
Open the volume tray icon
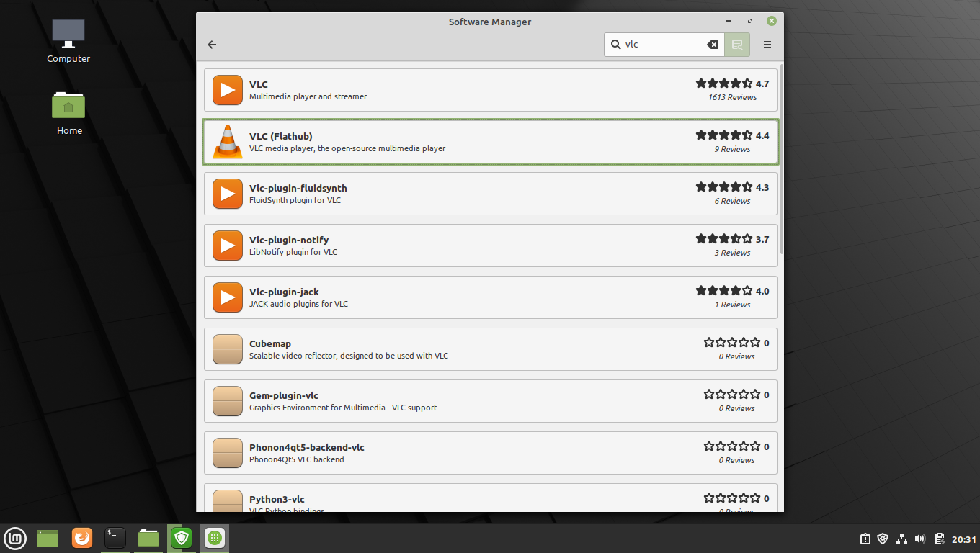click(920, 539)
